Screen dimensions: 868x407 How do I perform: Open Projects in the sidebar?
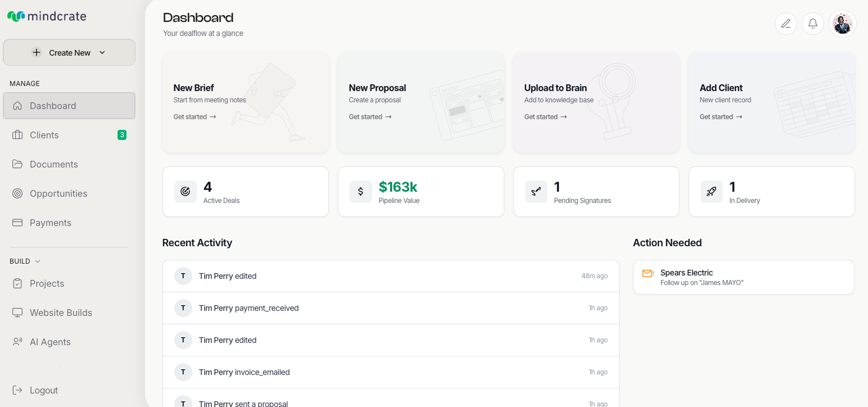[69, 283]
